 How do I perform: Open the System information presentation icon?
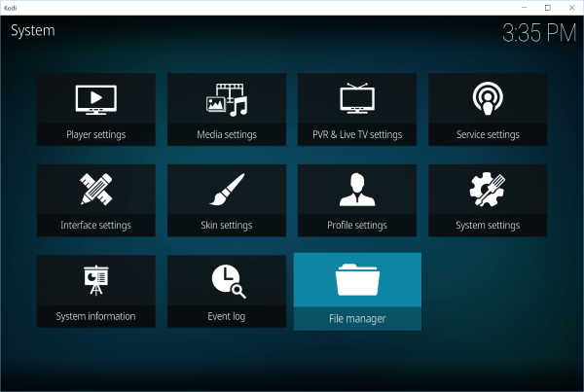point(95,280)
